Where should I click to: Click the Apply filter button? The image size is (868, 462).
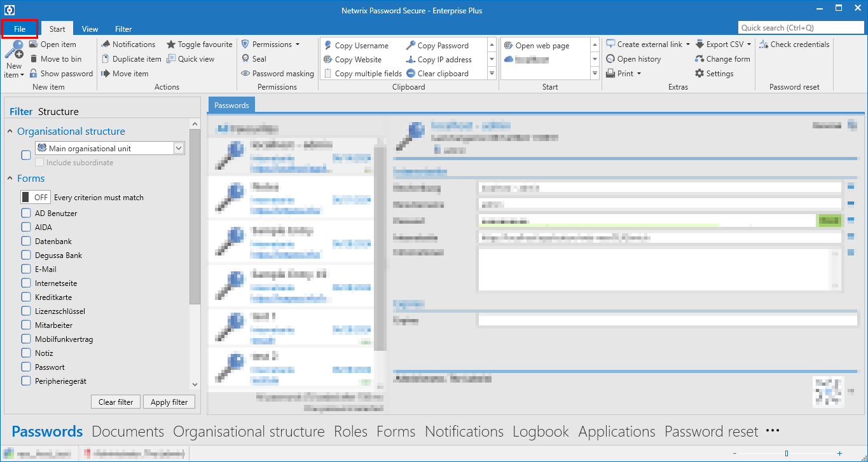click(169, 402)
